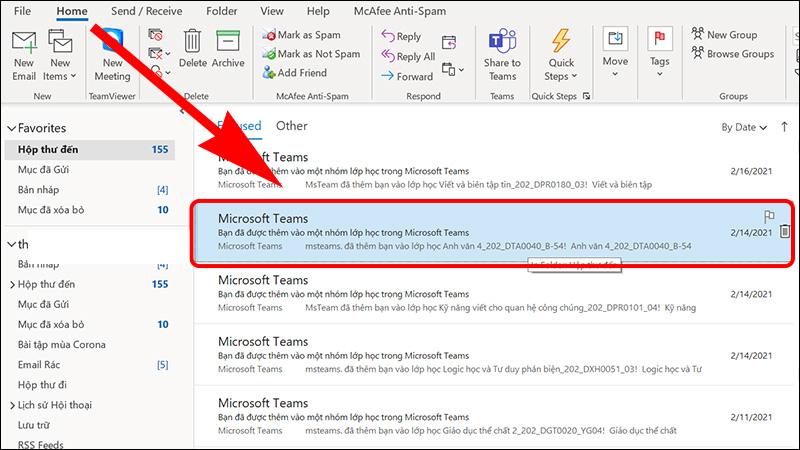Open the View ribbon tab
This screenshot has width=800, height=450.
pos(271,11)
